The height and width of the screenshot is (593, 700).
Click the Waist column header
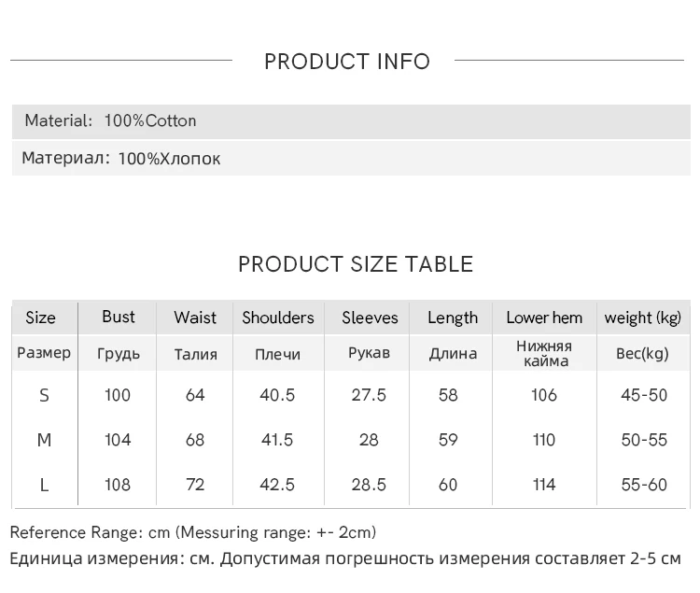[194, 318]
